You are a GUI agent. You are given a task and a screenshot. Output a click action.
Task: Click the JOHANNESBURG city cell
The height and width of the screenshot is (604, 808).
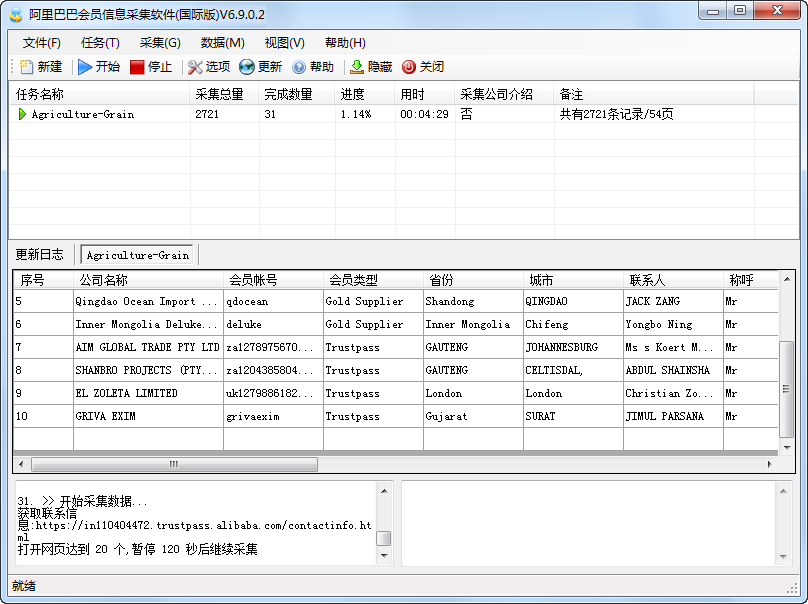tap(574, 347)
